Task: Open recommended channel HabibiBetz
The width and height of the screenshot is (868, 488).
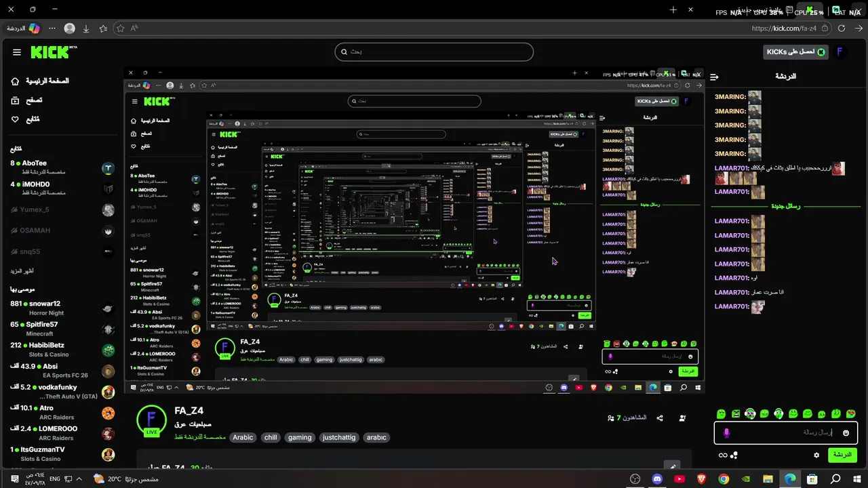Action: click(x=62, y=350)
